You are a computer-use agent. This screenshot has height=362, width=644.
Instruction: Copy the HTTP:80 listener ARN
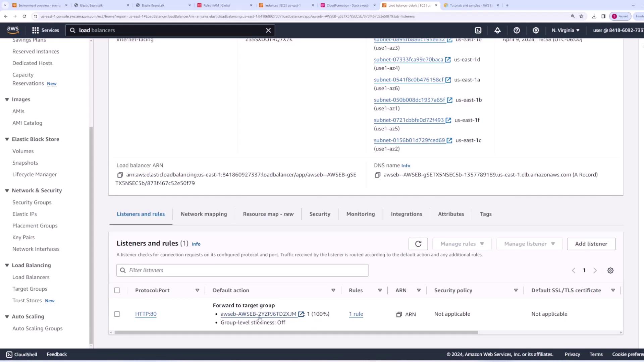pyautogui.click(x=399, y=314)
